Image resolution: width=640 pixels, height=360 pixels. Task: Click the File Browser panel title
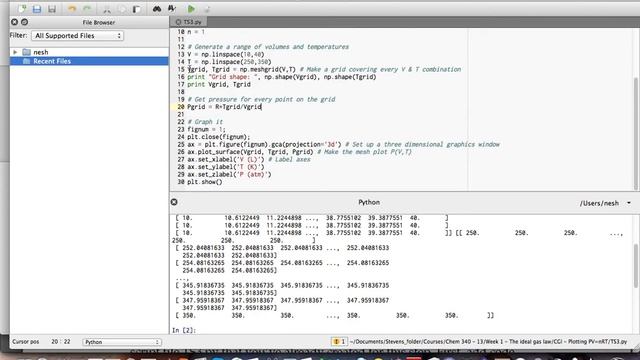click(98, 22)
